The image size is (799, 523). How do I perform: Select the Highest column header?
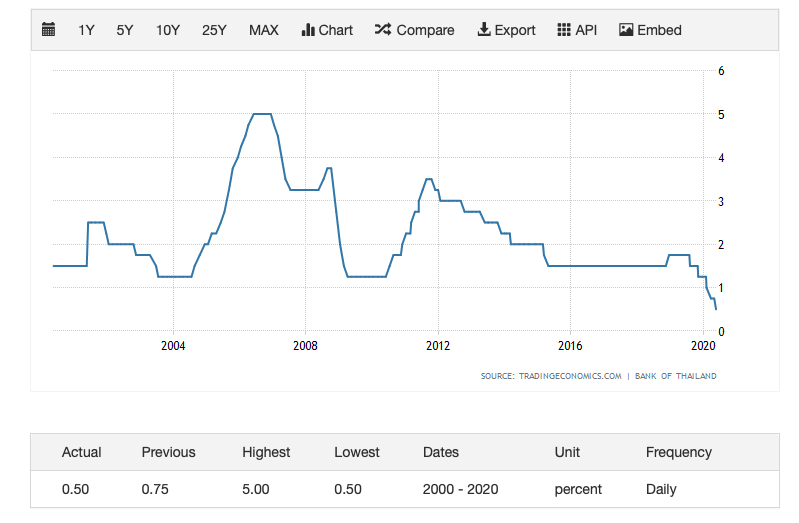coord(266,452)
